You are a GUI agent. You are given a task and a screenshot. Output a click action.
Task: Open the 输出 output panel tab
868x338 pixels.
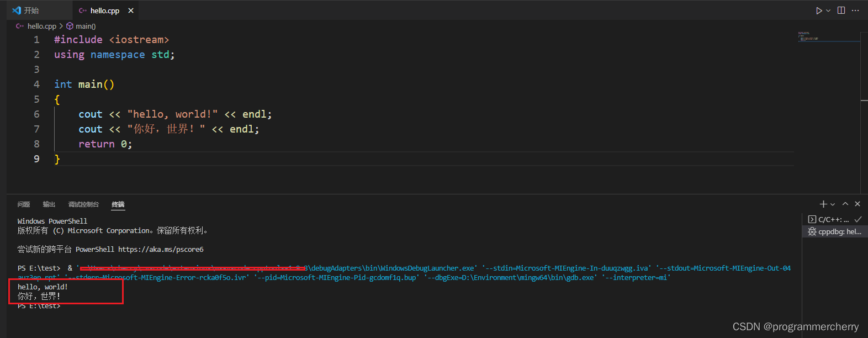click(49, 204)
